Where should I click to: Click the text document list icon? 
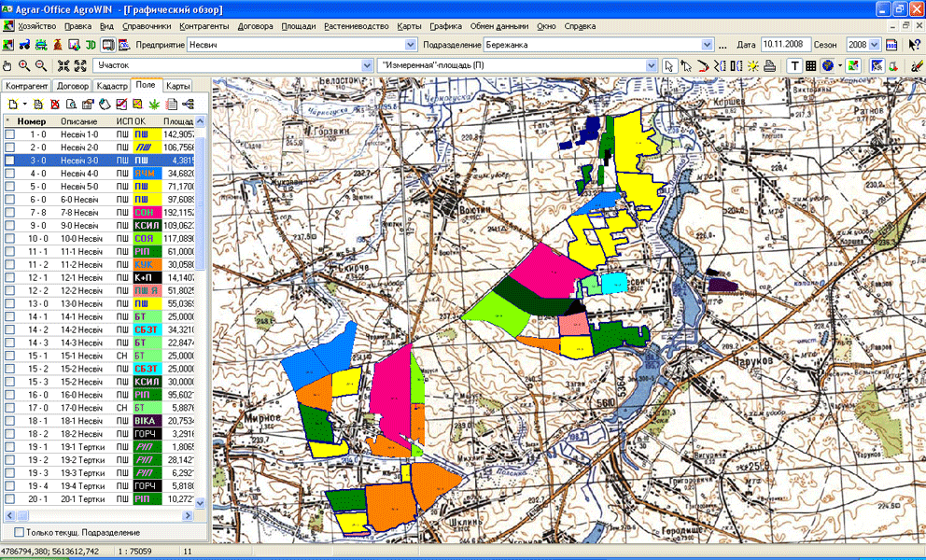pos(171,105)
